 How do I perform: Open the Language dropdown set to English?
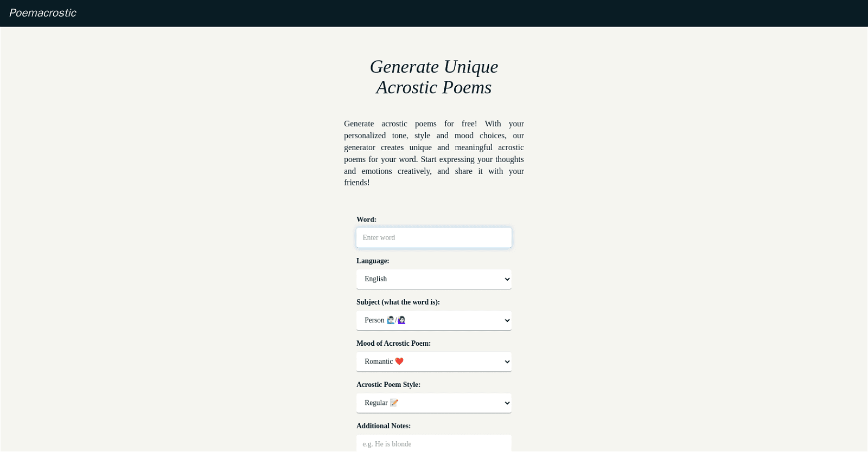tap(433, 279)
